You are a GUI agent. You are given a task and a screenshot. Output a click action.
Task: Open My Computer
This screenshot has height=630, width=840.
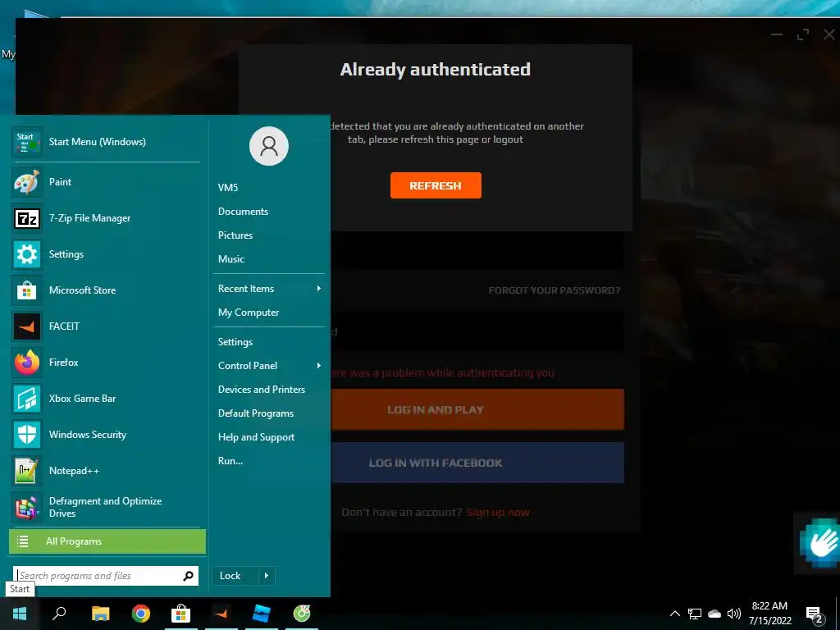tap(249, 313)
